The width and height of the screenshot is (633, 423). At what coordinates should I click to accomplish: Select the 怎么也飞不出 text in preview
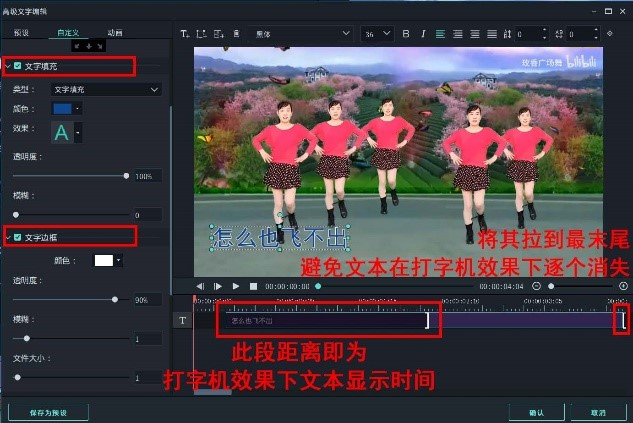(x=279, y=238)
